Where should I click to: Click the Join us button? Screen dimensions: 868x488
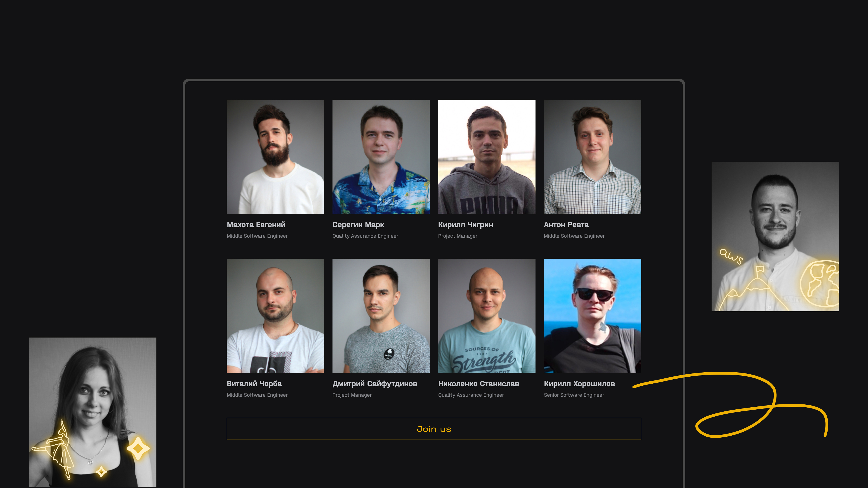coord(434,429)
